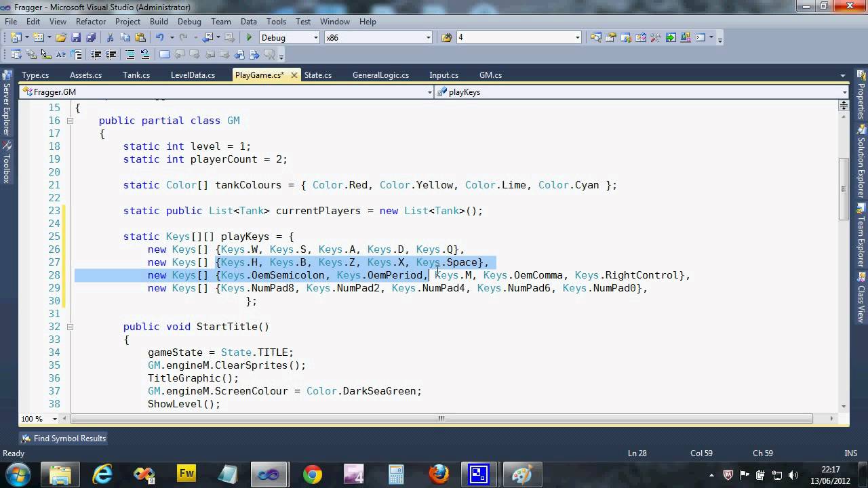Viewport: 868px width, 488px height.
Task: Click the Add New Item toolbar icon
Action: coord(38,38)
